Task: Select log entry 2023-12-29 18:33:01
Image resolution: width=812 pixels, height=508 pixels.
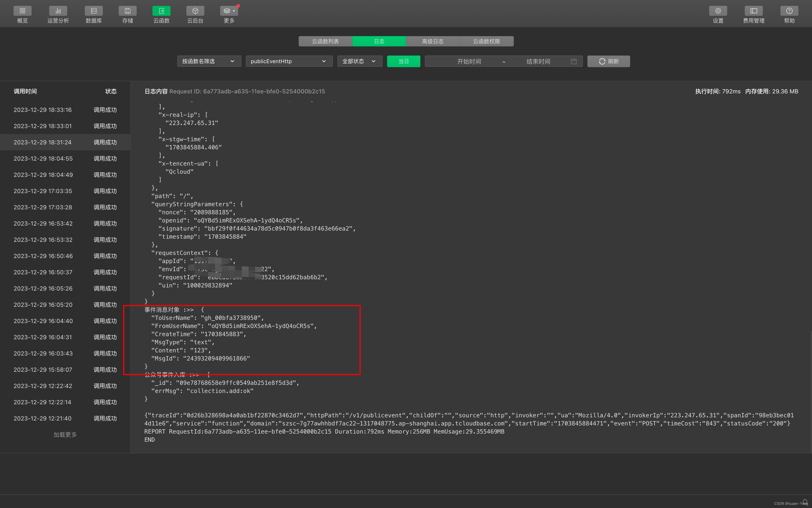Action: pos(65,126)
